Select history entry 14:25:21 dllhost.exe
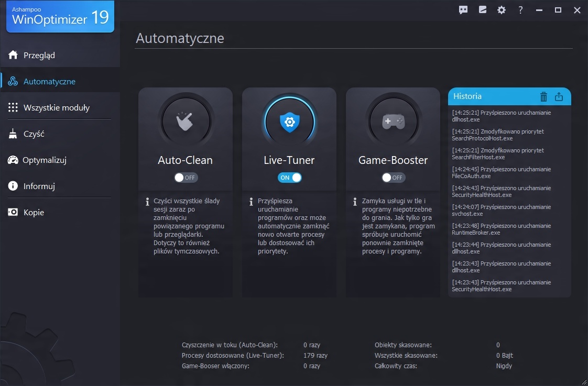The width and height of the screenshot is (588, 386). [x=502, y=116]
